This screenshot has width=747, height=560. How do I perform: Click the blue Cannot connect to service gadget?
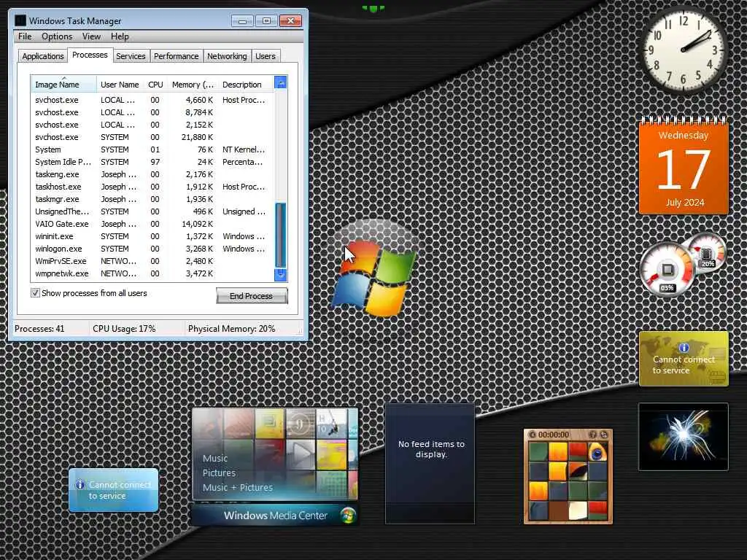pyautogui.click(x=113, y=490)
